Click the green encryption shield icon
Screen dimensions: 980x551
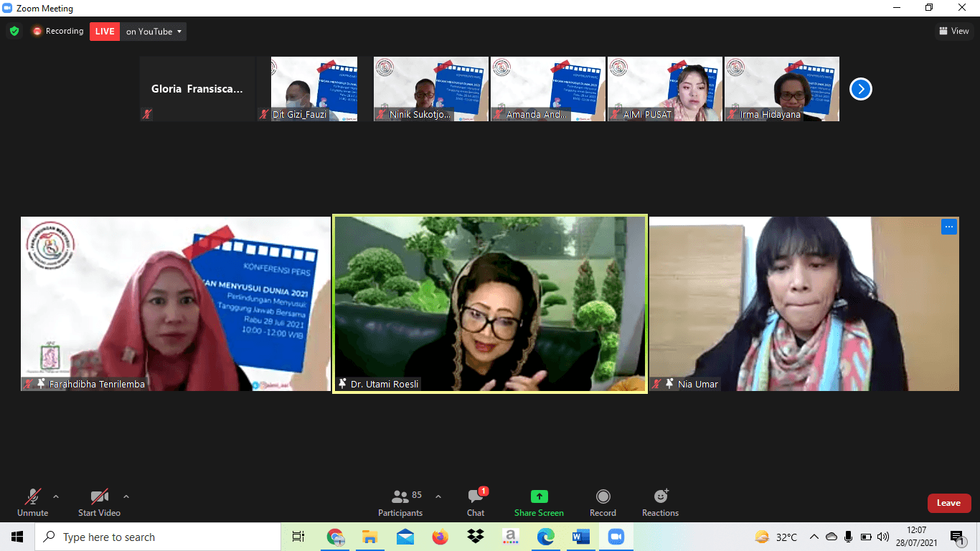click(14, 32)
